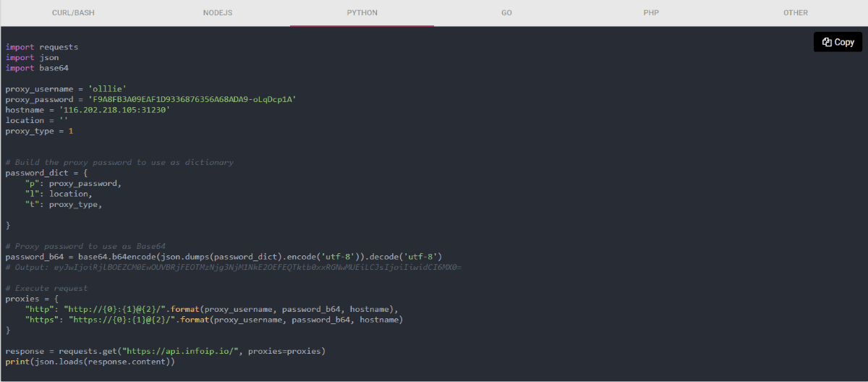The height and width of the screenshot is (382, 868).
Task: Click the '"l": location,' line
Action: pyautogui.click(x=59, y=194)
